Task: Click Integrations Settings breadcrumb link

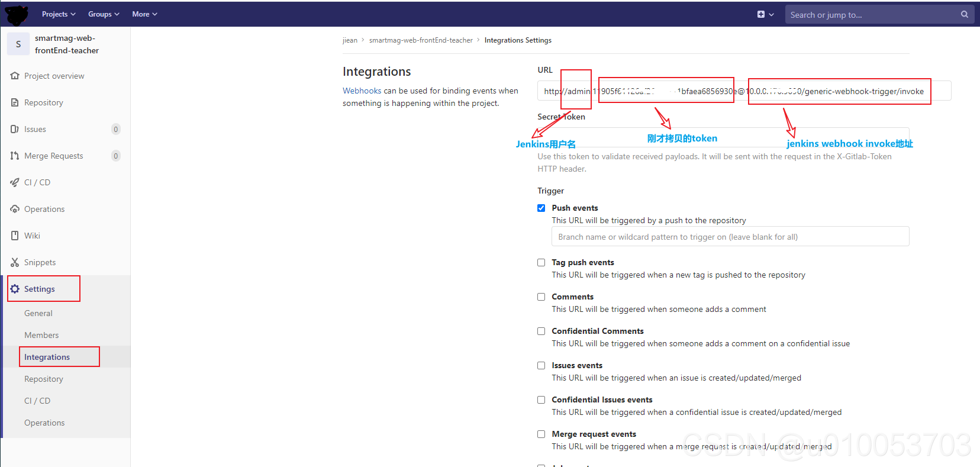Action: coord(518,40)
